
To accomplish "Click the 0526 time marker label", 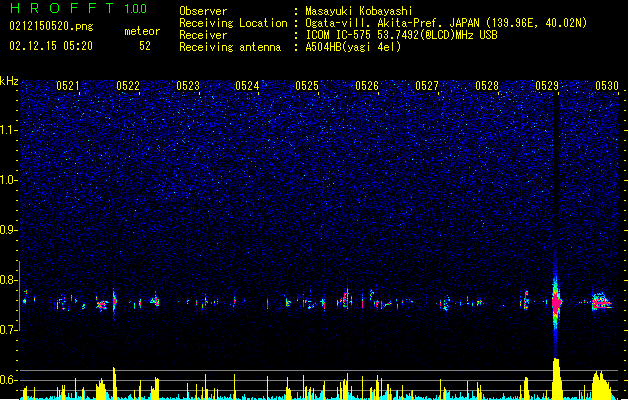I will pyautogui.click(x=367, y=86).
